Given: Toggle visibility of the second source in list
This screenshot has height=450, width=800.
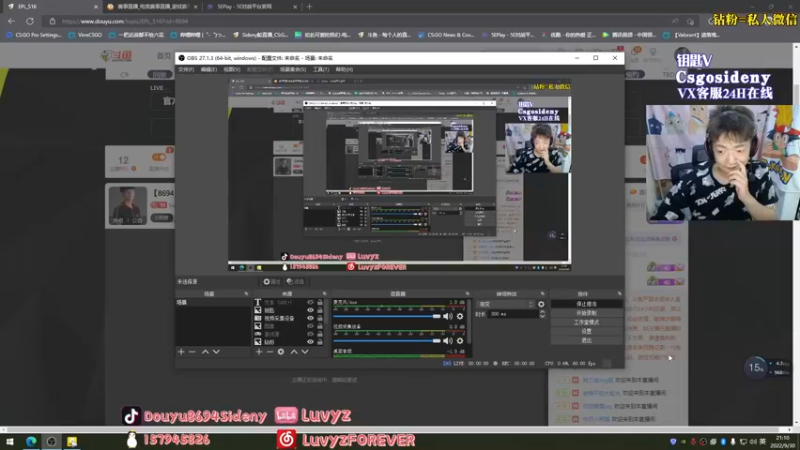Looking at the screenshot, I should click(310, 310).
